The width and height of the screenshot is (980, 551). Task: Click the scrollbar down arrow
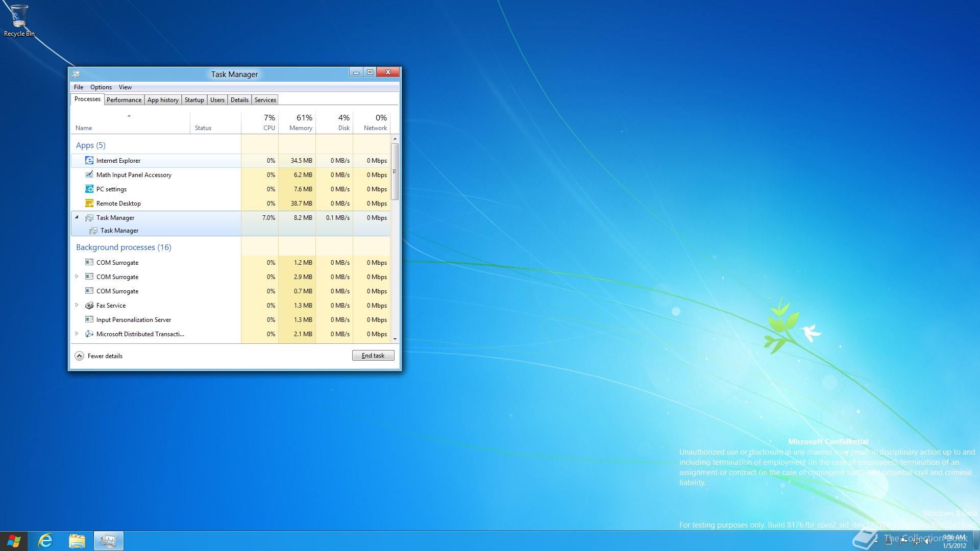coord(395,339)
